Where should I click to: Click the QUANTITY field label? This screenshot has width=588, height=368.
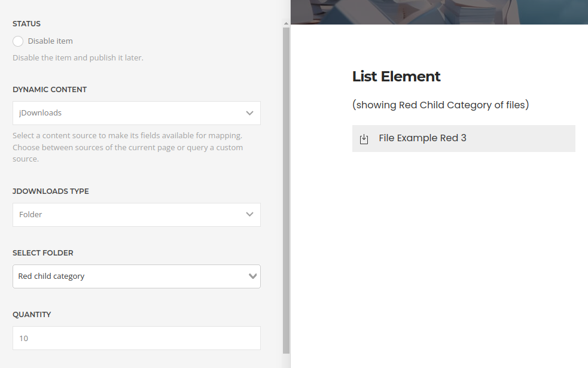coord(32,314)
